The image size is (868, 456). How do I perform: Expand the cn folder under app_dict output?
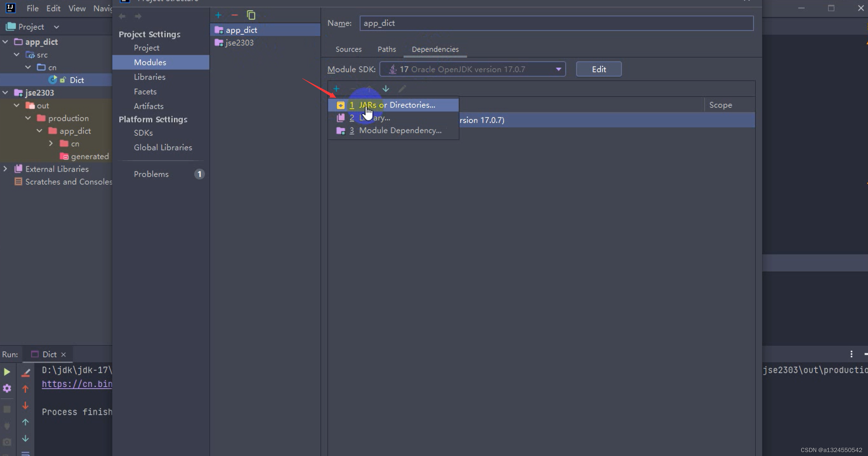pyautogui.click(x=51, y=144)
